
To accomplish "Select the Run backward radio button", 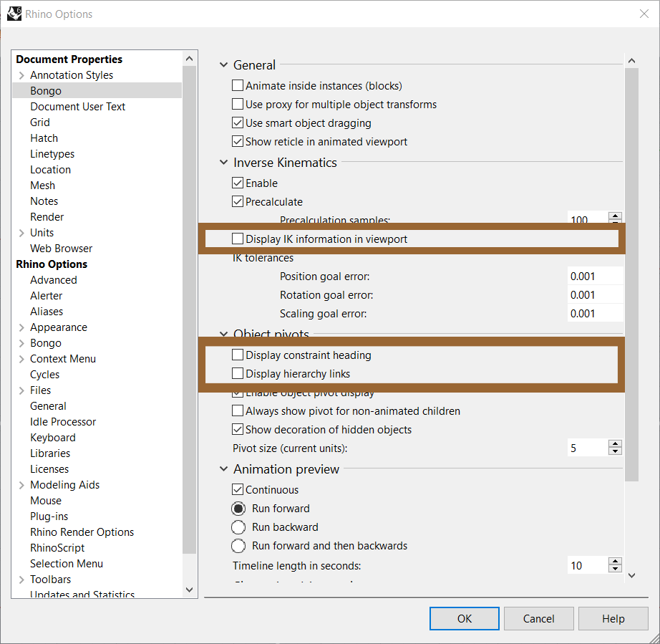I will pyautogui.click(x=238, y=527).
